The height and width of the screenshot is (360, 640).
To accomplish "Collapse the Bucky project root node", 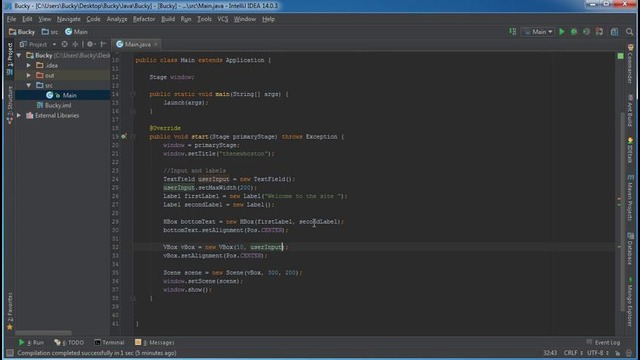I will click(19, 55).
